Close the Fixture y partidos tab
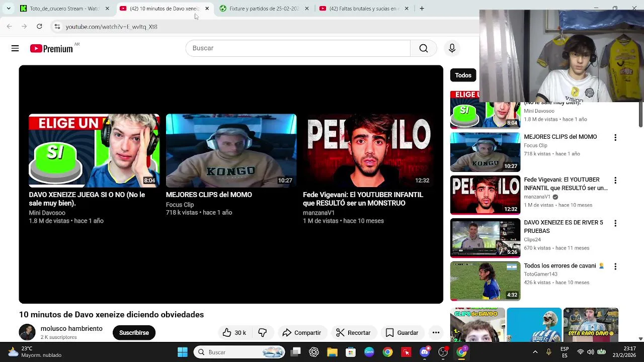 click(307, 9)
